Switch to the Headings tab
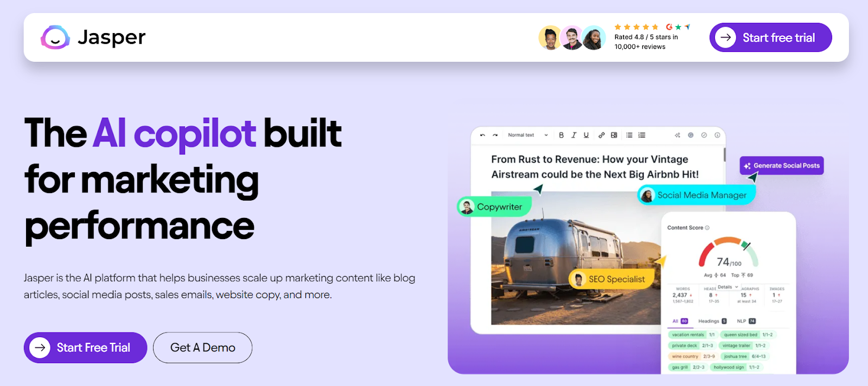This screenshot has width=868, height=386. [x=712, y=321]
